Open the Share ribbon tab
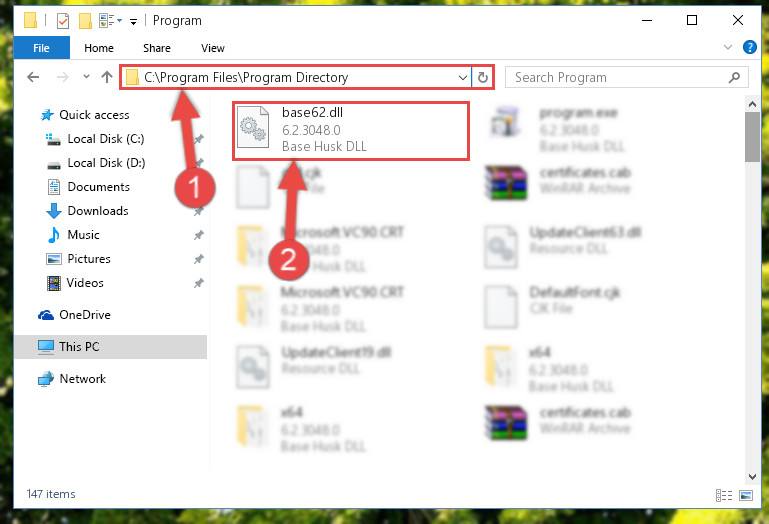 tap(156, 48)
